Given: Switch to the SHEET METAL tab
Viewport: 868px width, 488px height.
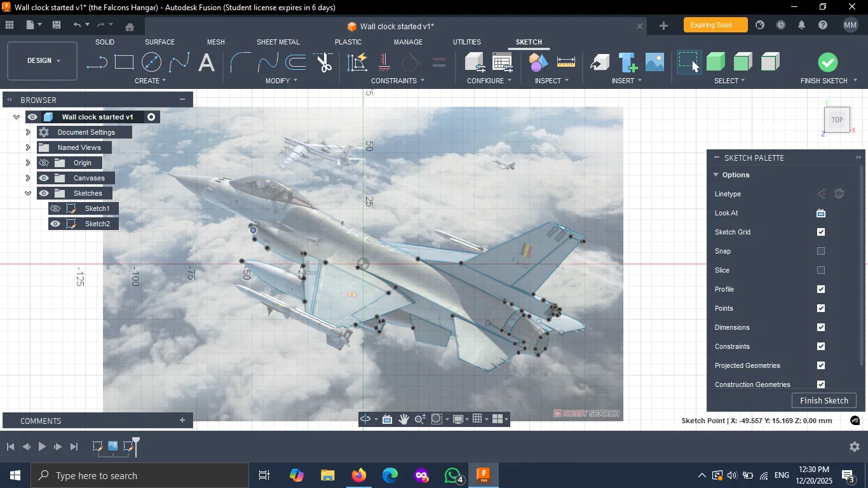Looking at the screenshot, I should [278, 42].
